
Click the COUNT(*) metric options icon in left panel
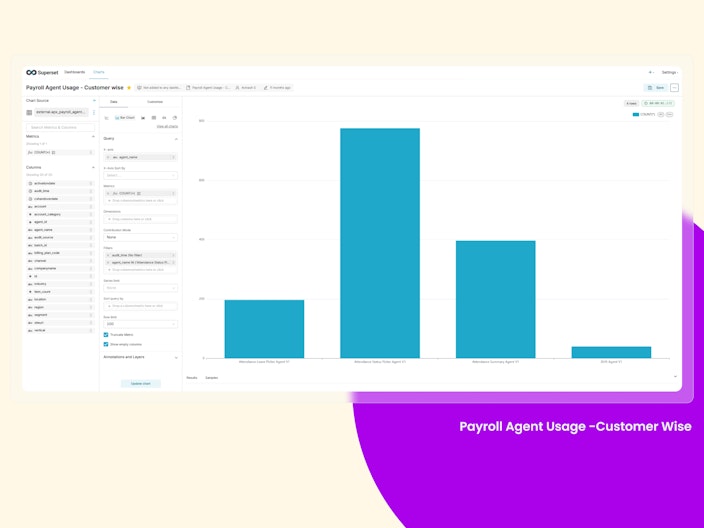(91, 153)
